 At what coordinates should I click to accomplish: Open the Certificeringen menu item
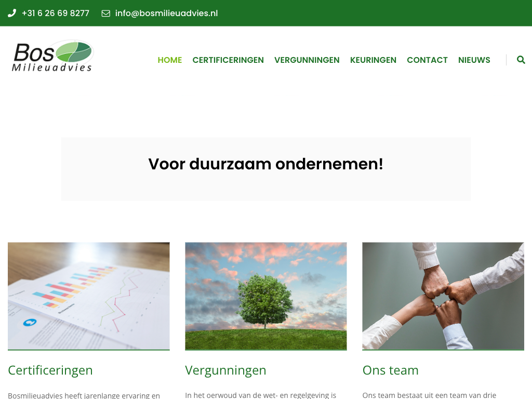(x=228, y=60)
